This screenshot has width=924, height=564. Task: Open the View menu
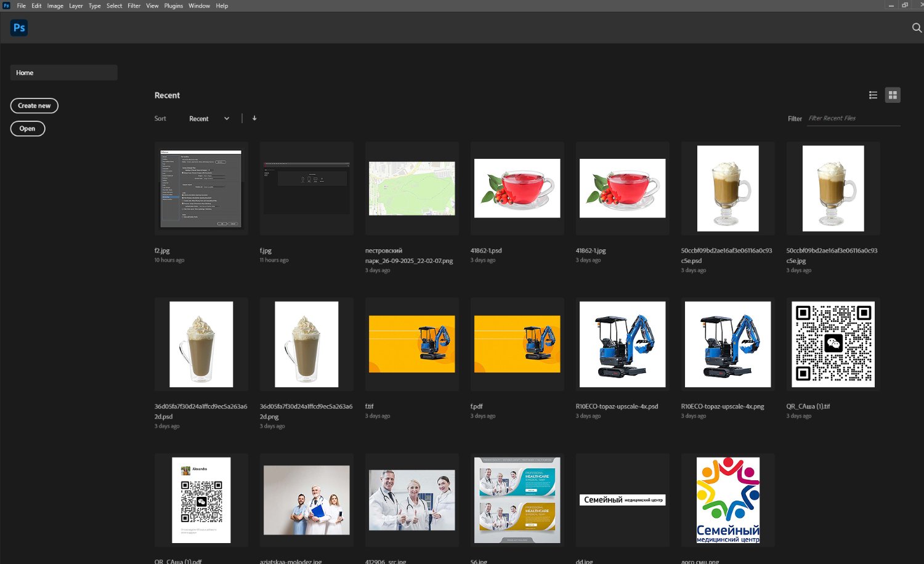tap(152, 6)
